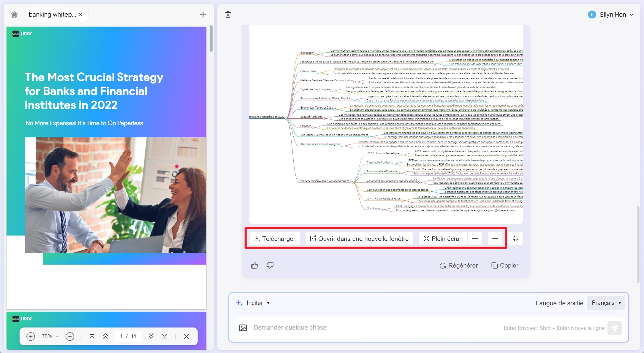Click the shrink mind map view icon
644x353 pixels.
click(x=515, y=238)
